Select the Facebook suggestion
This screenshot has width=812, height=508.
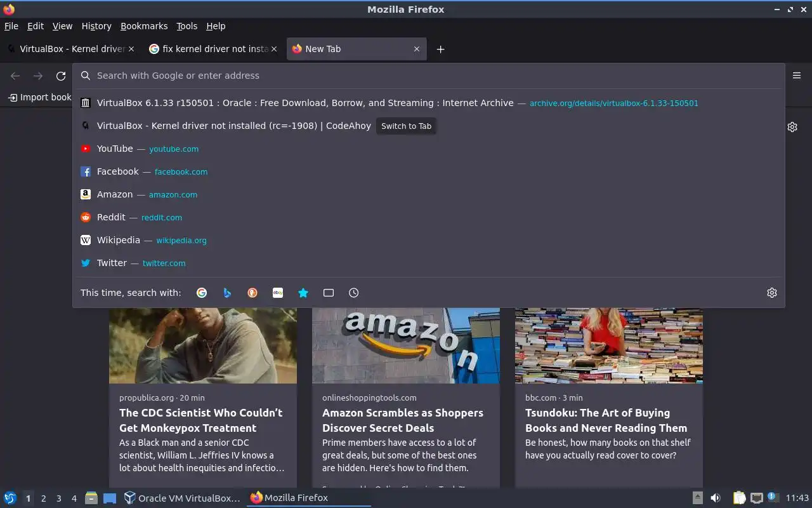coord(429,171)
